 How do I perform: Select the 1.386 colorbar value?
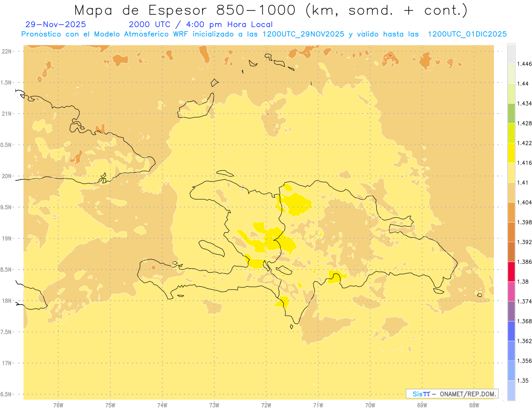tap(524, 262)
